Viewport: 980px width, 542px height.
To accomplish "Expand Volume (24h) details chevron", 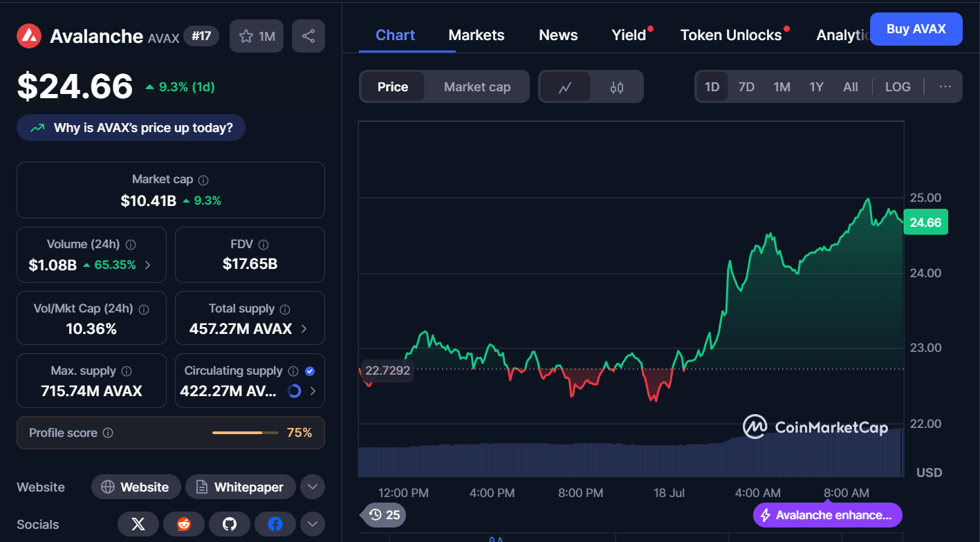I will [147, 265].
